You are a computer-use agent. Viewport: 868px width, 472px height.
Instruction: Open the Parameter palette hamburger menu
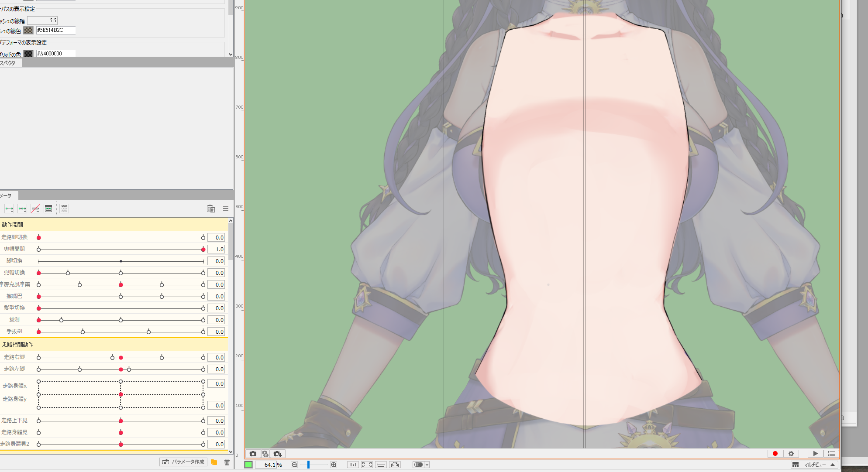[x=226, y=209]
